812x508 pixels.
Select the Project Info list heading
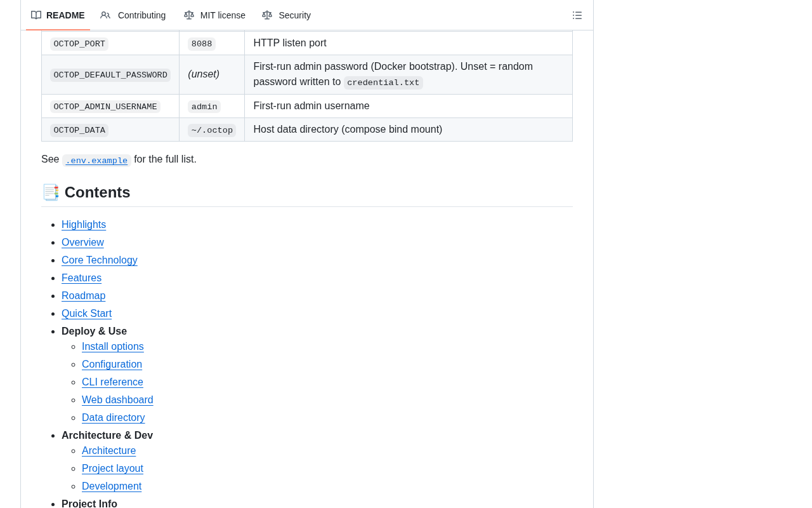[89, 504]
